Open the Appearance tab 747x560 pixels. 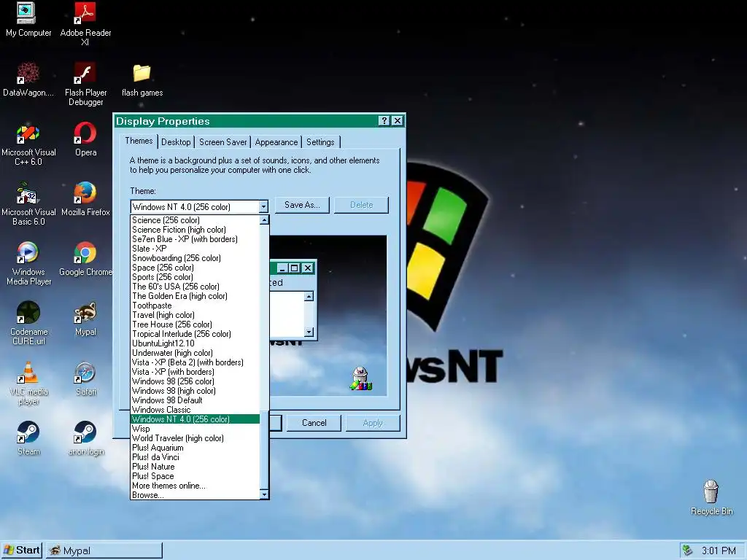point(276,142)
